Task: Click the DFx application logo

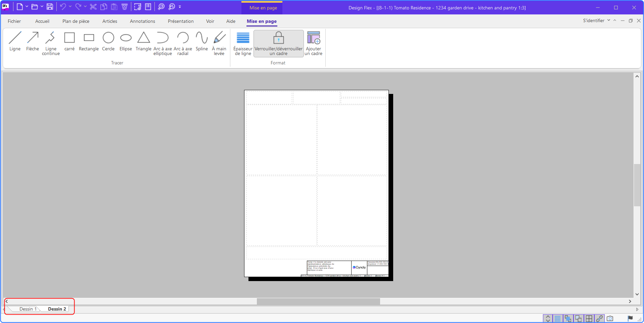Action: point(5,7)
